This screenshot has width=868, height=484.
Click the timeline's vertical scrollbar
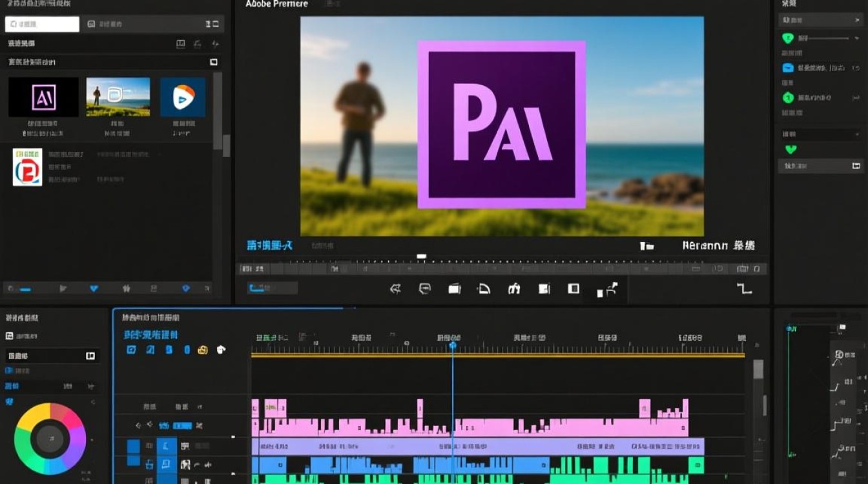758,370
